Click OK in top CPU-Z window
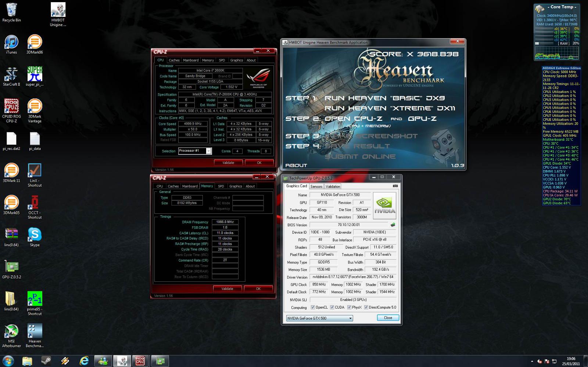This screenshot has height=367, width=588. click(x=259, y=162)
